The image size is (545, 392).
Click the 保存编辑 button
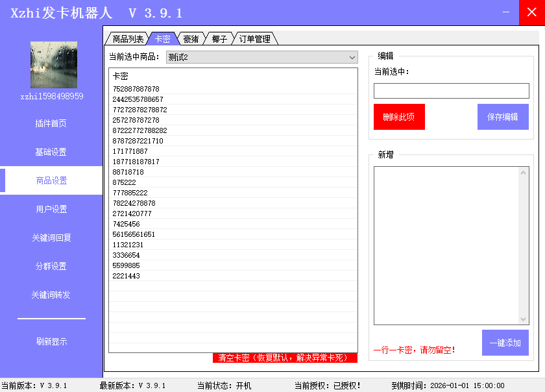pos(503,117)
